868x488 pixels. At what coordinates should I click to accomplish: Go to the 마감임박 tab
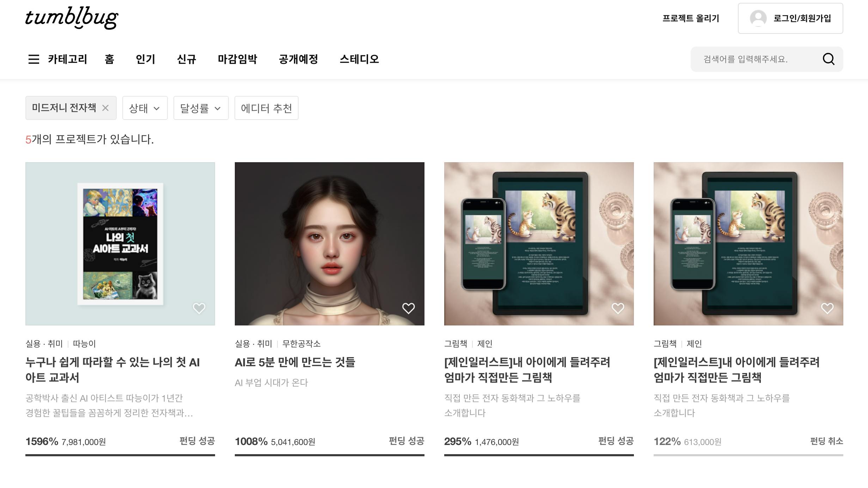237,59
